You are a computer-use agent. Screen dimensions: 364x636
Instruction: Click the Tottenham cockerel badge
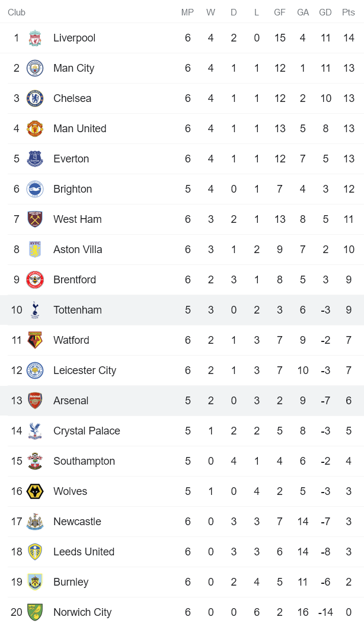pyautogui.click(x=35, y=309)
